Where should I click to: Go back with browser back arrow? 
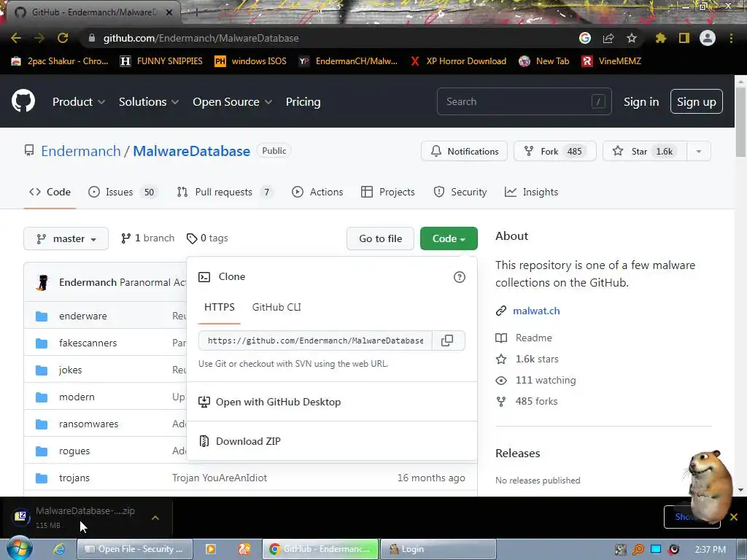[x=16, y=38]
